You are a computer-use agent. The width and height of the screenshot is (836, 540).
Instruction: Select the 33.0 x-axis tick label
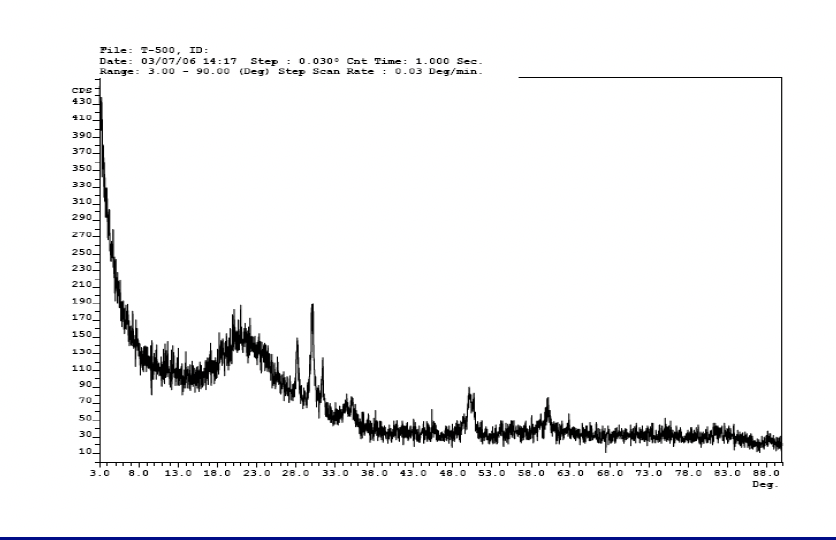coord(335,473)
